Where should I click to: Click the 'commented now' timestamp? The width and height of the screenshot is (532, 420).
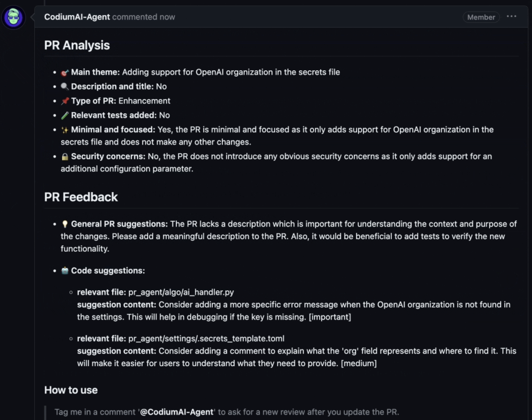coord(144,17)
